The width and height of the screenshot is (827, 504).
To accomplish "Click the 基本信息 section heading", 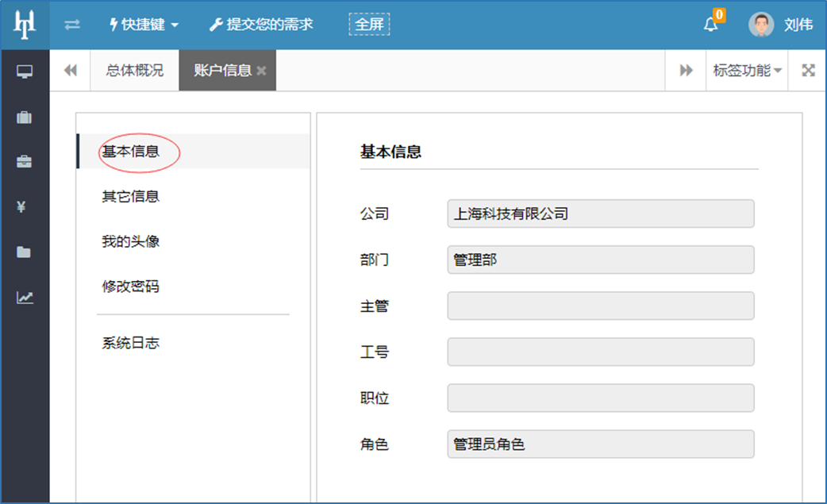I will 390,152.
